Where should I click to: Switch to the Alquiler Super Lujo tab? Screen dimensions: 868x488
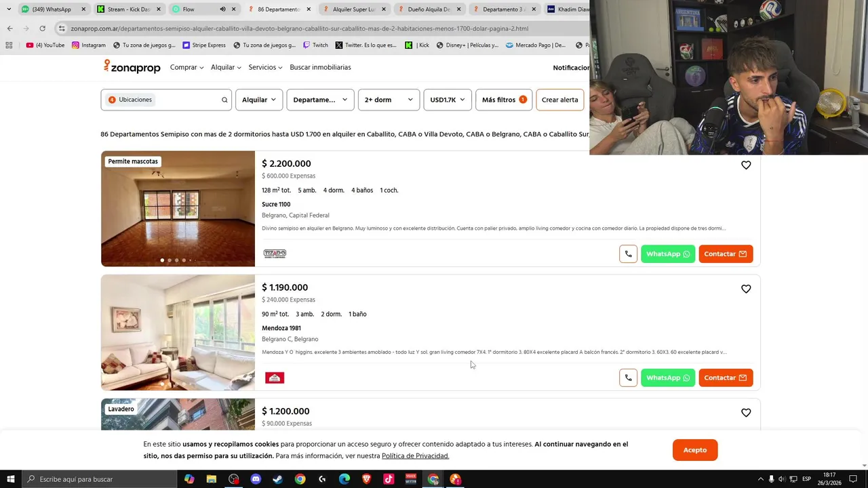point(354,9)
